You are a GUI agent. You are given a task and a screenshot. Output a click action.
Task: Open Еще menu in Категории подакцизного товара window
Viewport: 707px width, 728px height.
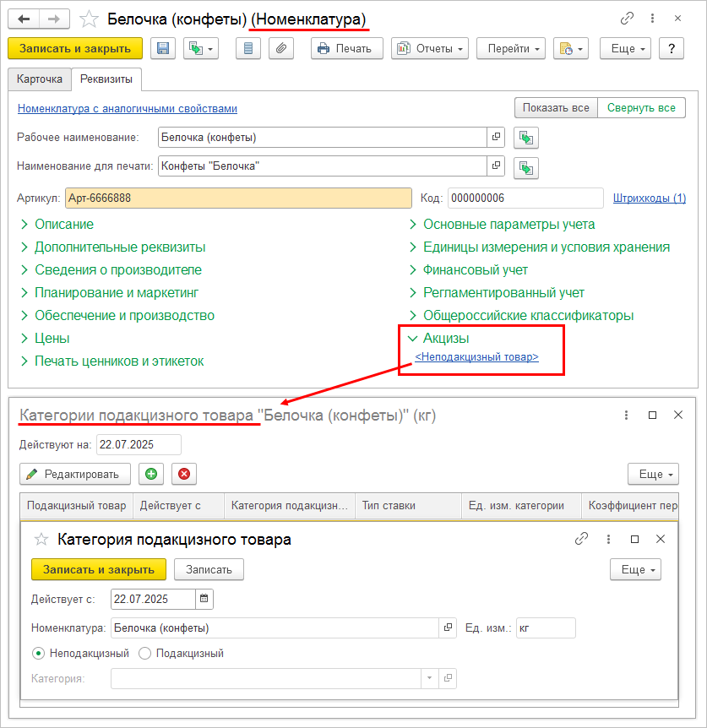click(653, 474)
